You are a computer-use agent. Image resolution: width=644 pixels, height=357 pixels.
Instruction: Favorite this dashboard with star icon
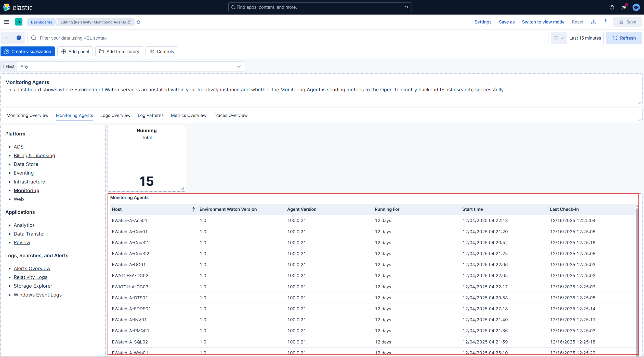tap(138, 22)
